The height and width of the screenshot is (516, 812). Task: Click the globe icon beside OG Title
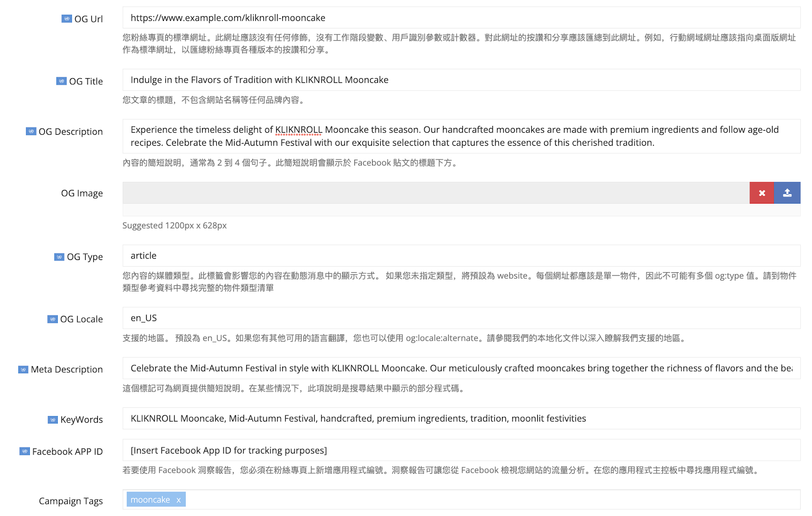coord(61,81)
